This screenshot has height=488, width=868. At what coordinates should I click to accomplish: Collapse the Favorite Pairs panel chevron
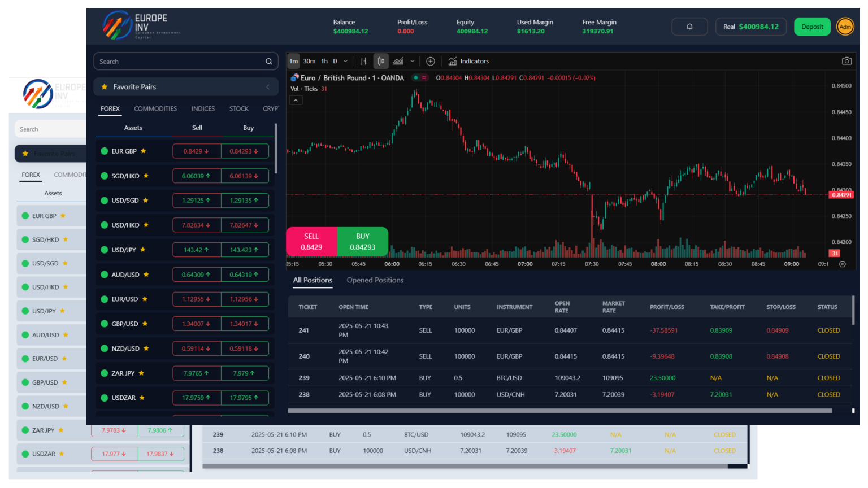pos(268,87)
